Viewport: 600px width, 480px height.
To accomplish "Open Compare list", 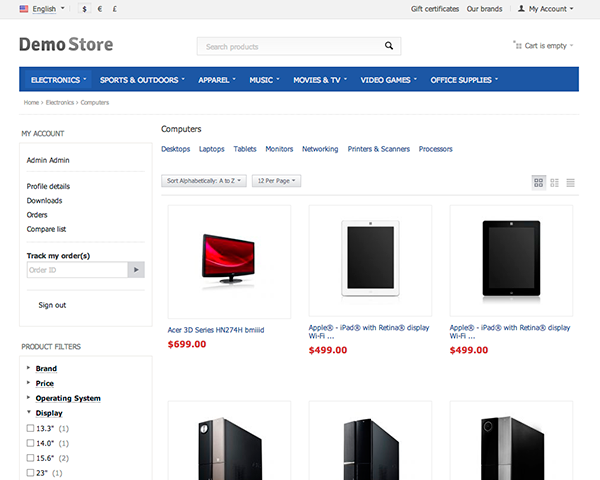I will click(46, 229).
